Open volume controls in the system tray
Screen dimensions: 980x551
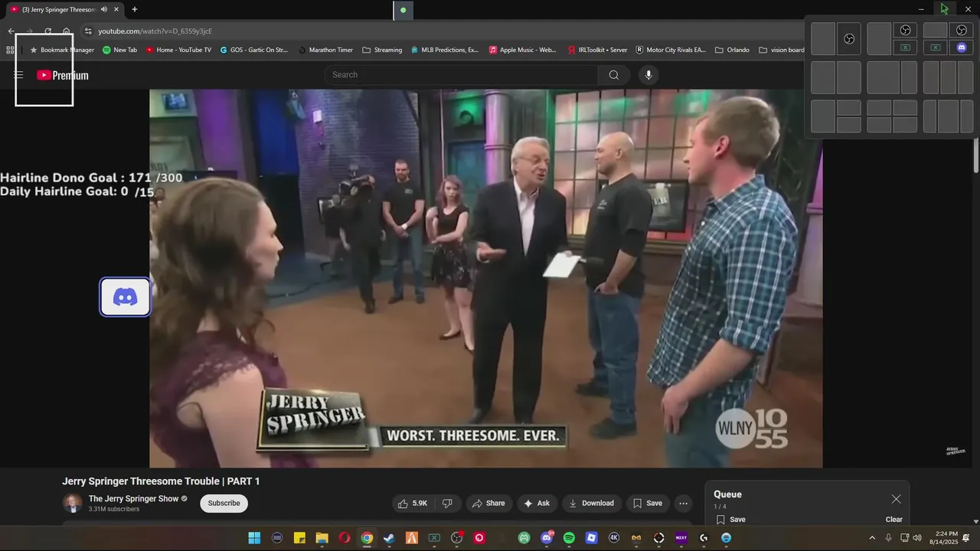[x=917, y=538]
